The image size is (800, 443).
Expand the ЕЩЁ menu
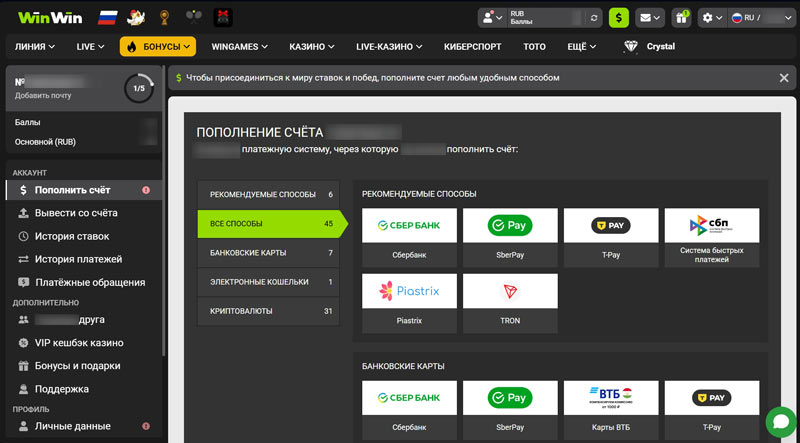[x=582, y=46]
